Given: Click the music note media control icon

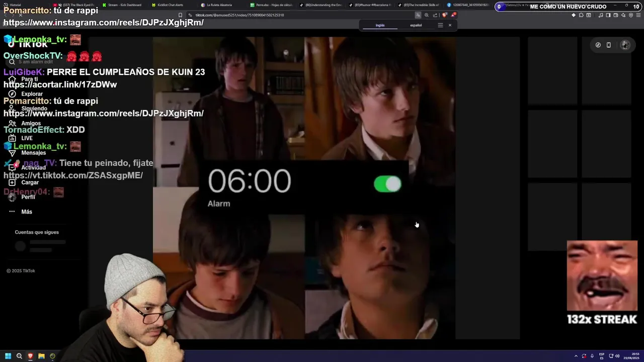Looking at the screenshot, I should coord(601,15).
